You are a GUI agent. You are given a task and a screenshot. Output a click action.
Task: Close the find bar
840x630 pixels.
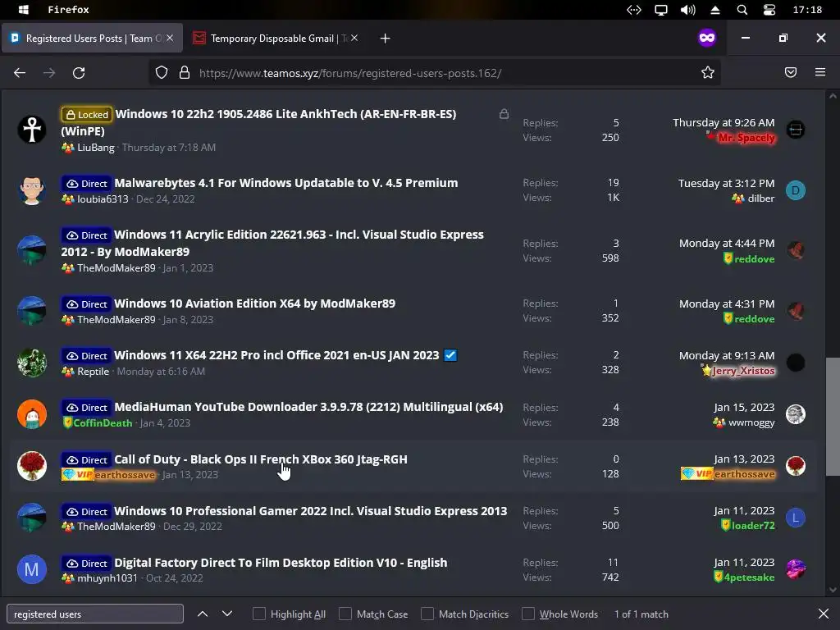click(824, 614)
